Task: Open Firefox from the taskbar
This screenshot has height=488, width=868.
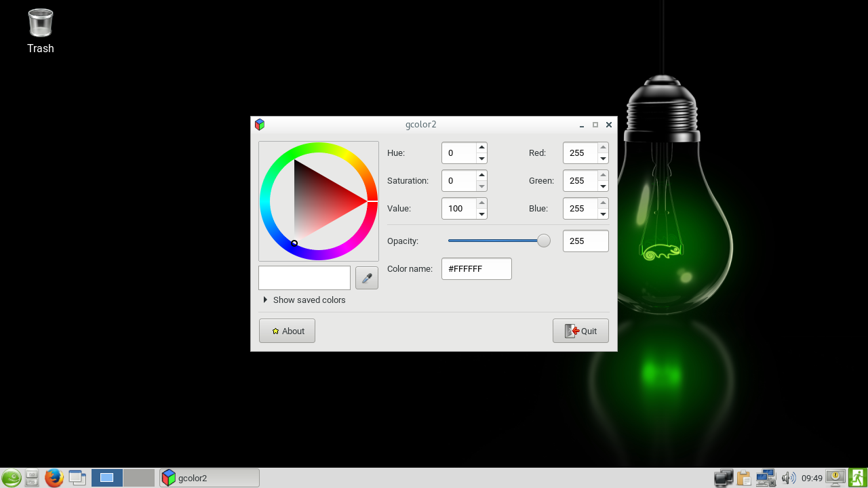Action: coord(54,478)
